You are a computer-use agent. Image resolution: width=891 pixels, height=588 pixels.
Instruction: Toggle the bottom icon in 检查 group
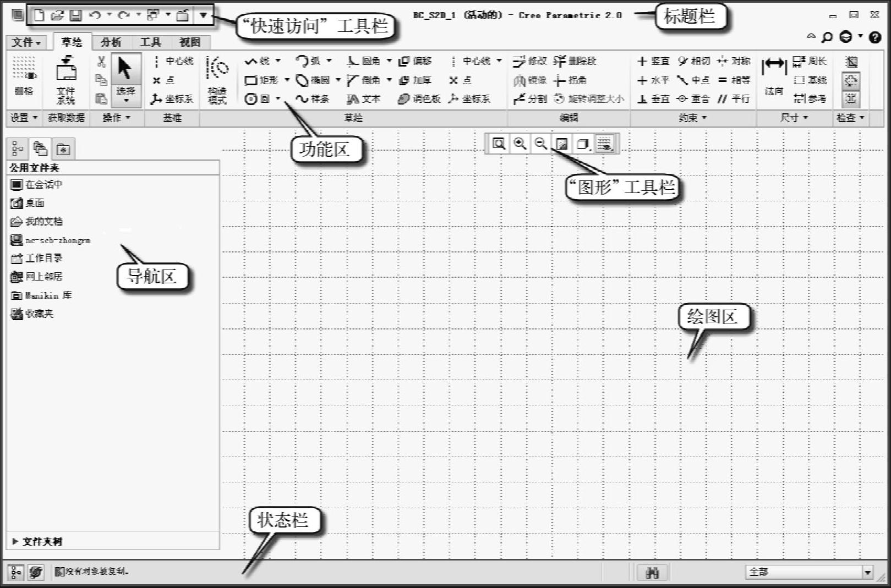[x=851, y=99]
